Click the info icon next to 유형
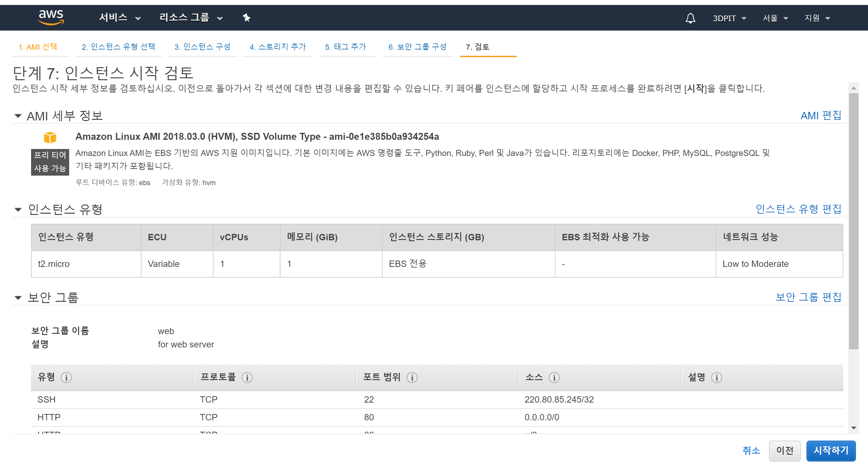 click(x=66, y=378)
